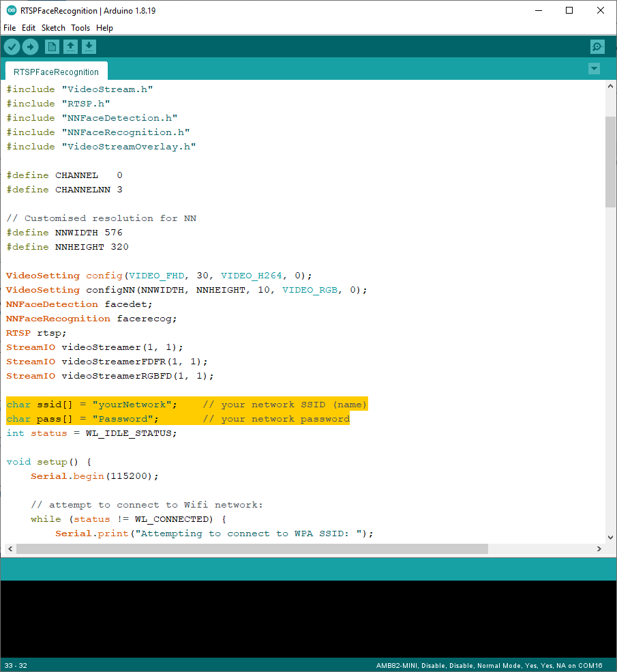The image size is (617, 672).
Task: Click the Verify sketch checkmark icon
Action: coord(12,46)
